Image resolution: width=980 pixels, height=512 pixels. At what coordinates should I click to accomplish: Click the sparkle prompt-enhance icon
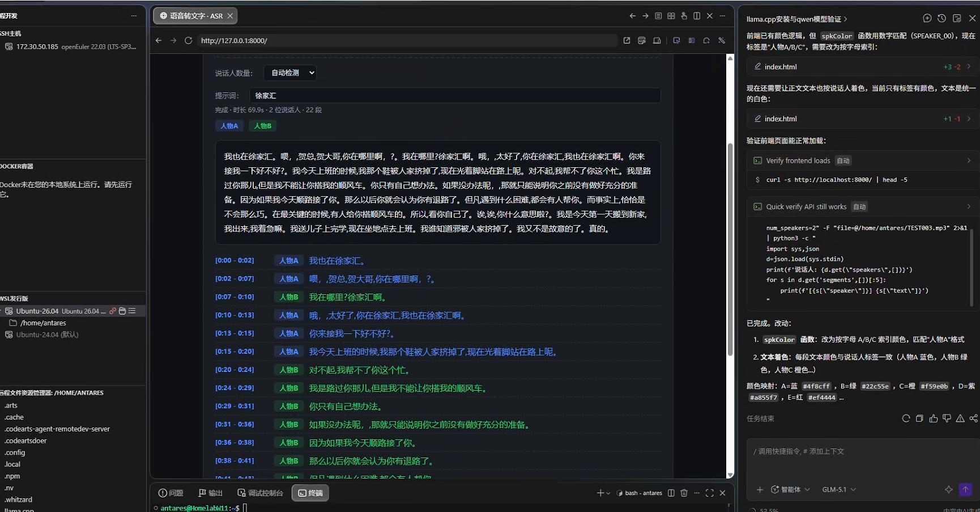pos(949,489)
